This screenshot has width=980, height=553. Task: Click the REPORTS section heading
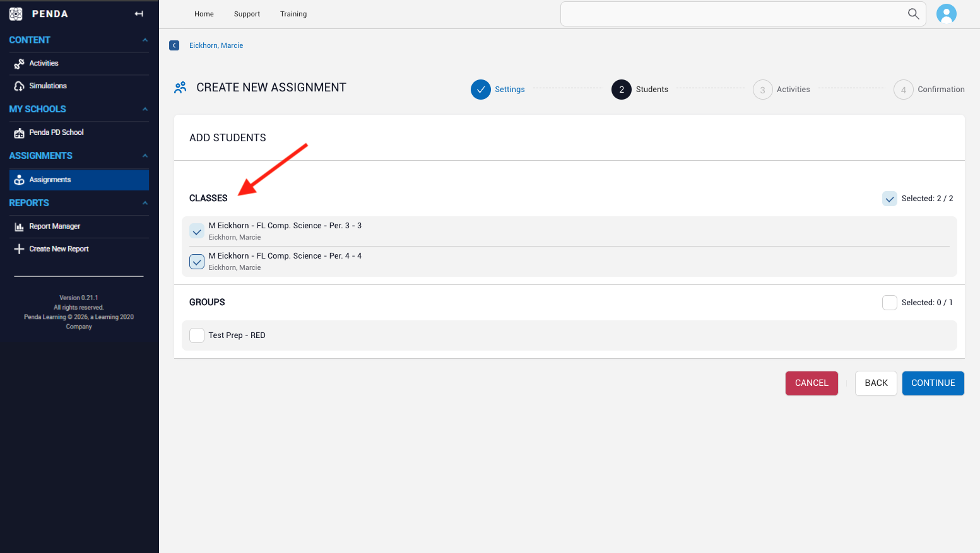point(29,203)
